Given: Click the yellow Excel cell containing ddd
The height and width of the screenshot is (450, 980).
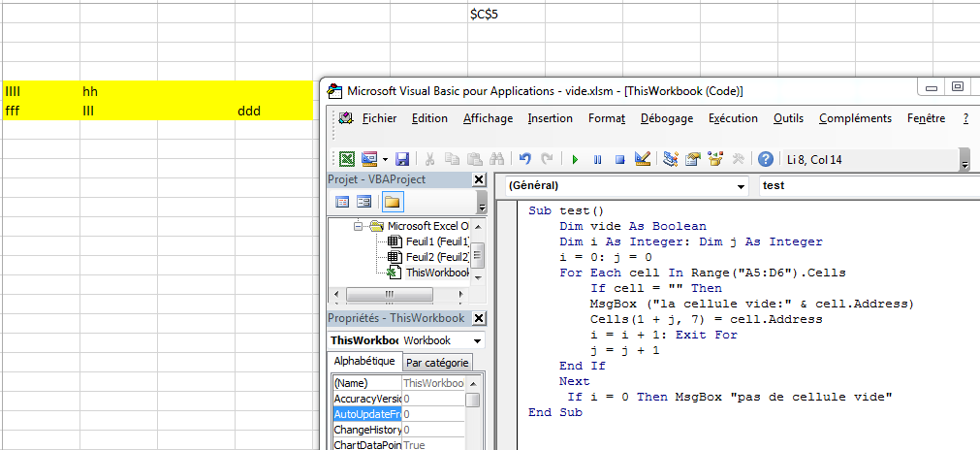Looking at the screenshot, I should click(x=273, y=112).
